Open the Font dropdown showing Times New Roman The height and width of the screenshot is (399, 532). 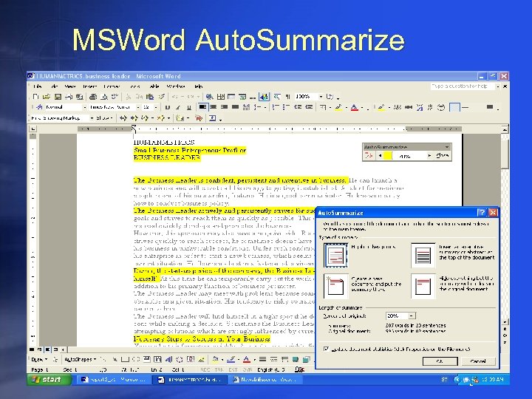(x=138, y=107)
